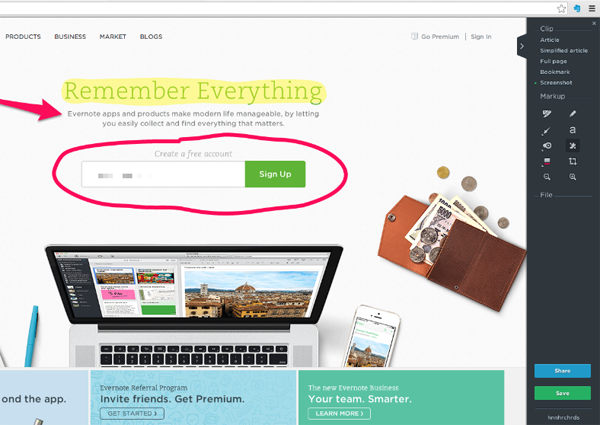Zoom out with the minus magnifier
Screen dimensions: 600x425
[x=547, y=177]
